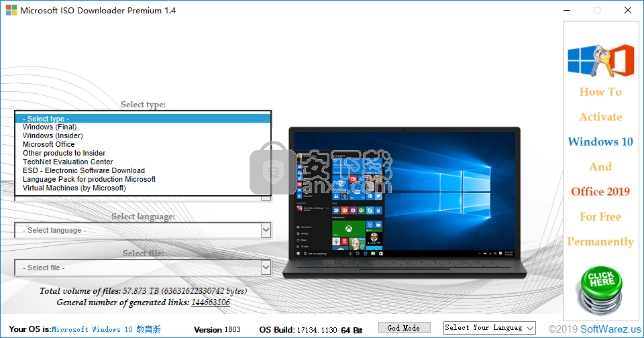Click the highlighted "- Select type -" entry
The width and height of the screenshot is (644, 338).
pyautogui.click(x=143, y=118)
